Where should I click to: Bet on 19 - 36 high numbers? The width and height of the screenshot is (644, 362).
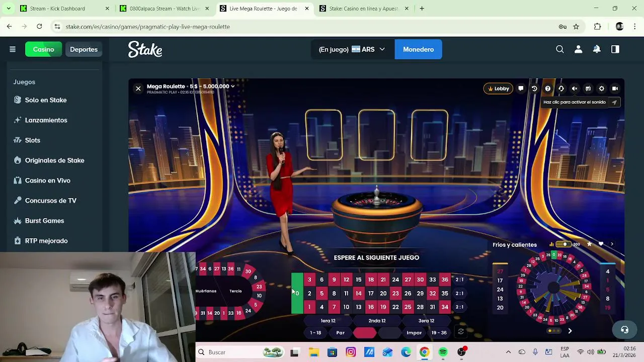coord(439,333)
